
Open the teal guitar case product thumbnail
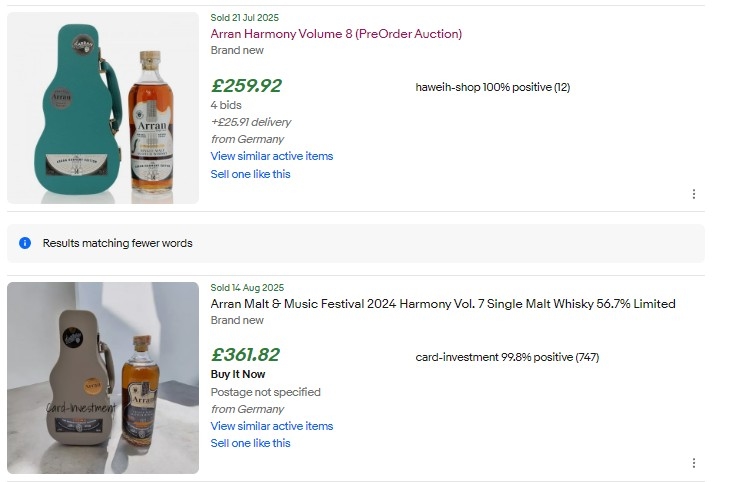point(103,108)
